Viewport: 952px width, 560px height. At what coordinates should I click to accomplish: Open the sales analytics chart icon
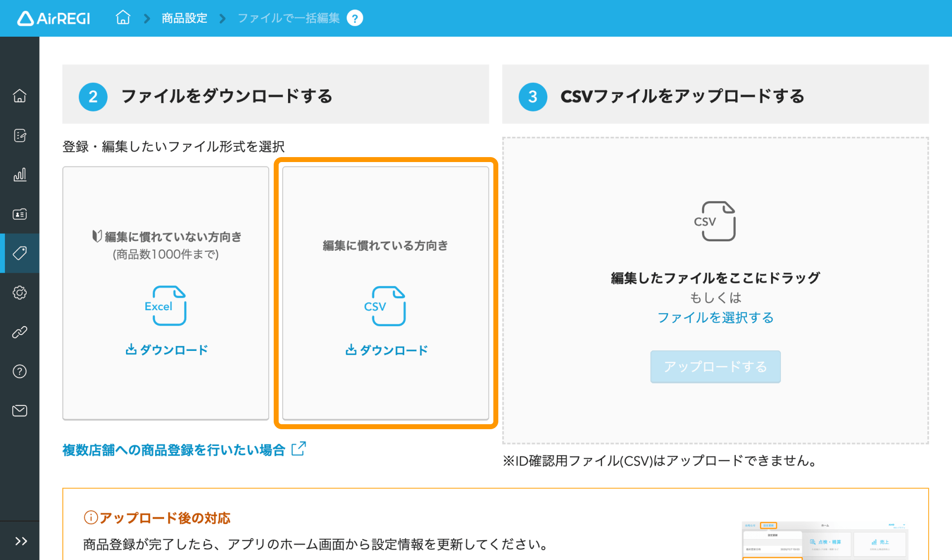coord(20,174)
